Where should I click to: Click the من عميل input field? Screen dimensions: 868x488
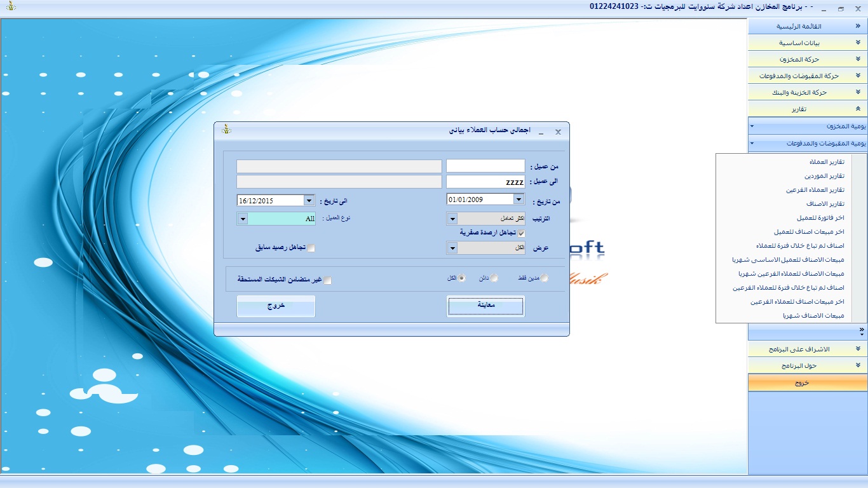485,166
